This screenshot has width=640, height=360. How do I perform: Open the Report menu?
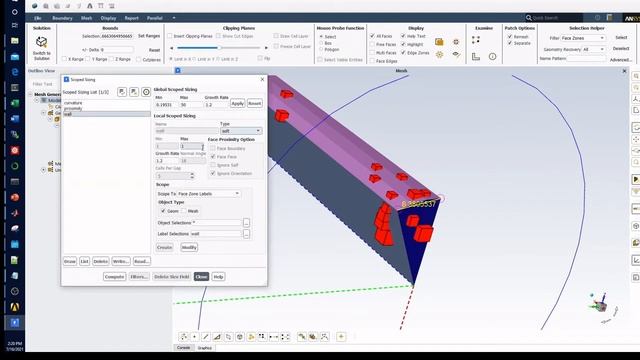131,18
